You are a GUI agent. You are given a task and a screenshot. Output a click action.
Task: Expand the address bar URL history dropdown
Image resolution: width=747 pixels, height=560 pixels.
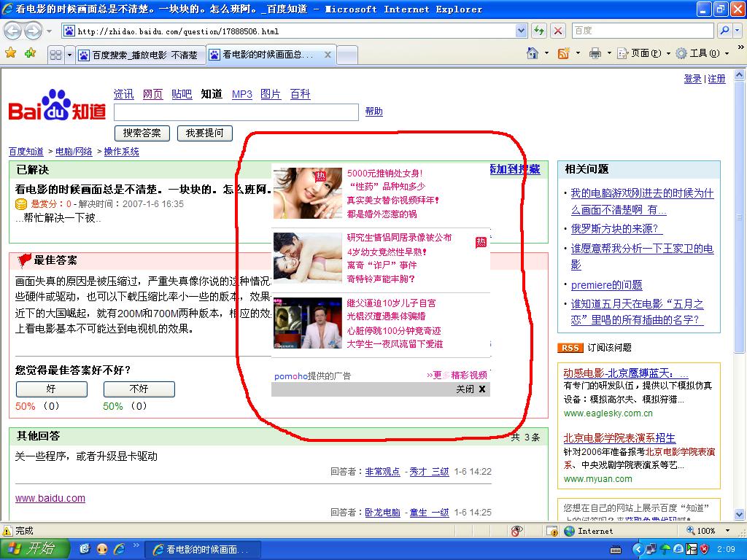coord(521,31)
